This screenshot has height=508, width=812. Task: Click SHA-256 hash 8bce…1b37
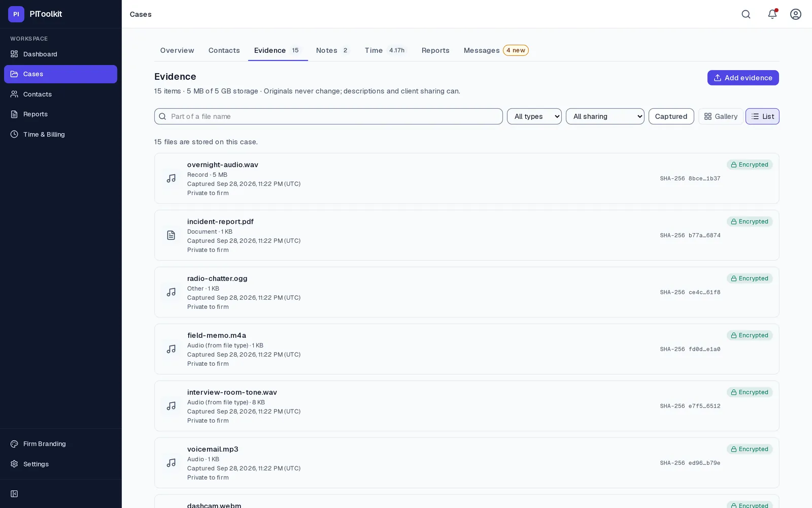click(690, 178)
